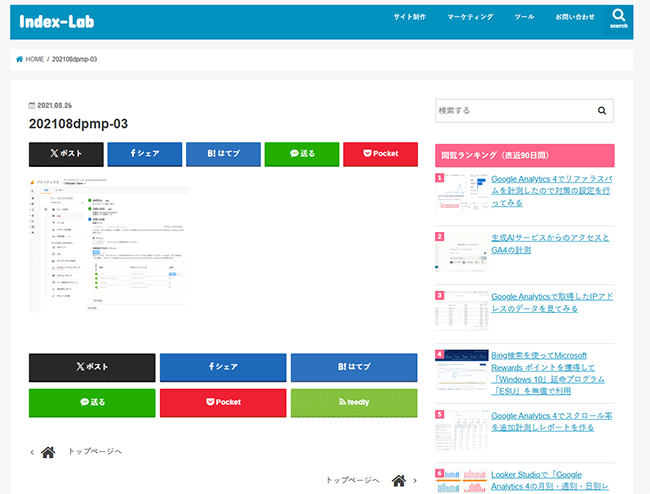Click left previous-page house icon
The height and width of the screenshot is (494, 650).
tap(48, 452)
